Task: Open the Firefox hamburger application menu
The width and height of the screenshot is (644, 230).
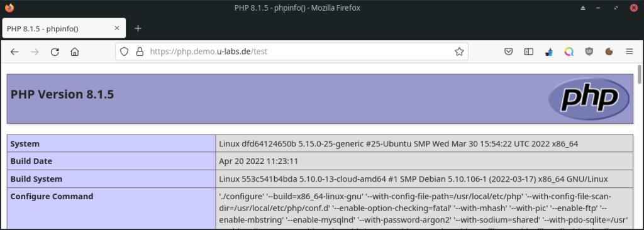Action: [629, 52]
